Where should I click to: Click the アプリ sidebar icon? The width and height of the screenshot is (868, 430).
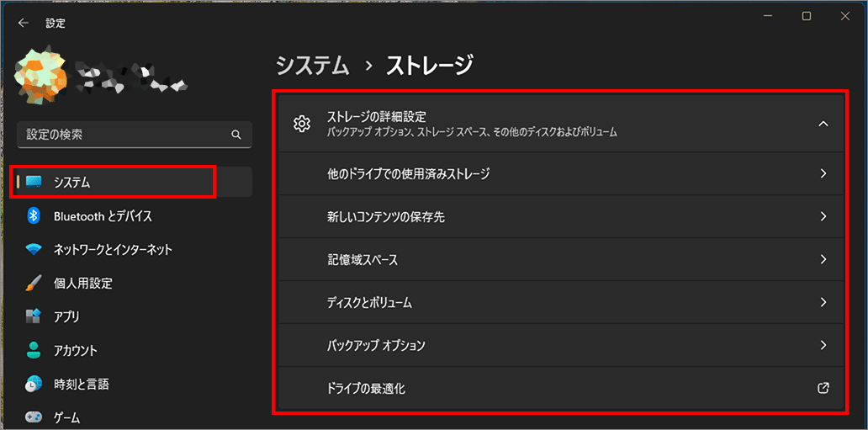34,317
